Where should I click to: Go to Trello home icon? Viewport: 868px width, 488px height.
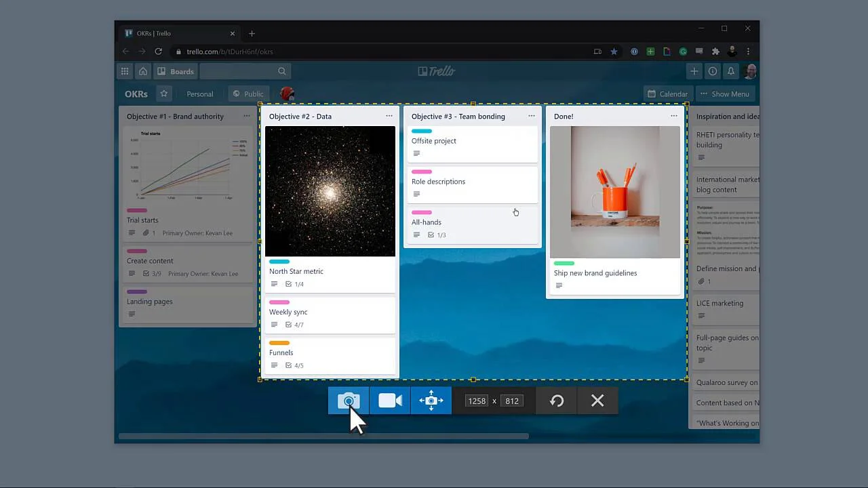coord(143,71)
